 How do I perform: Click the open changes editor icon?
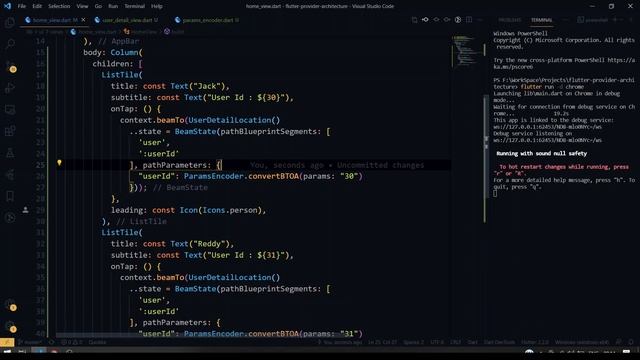click(414, 20)
